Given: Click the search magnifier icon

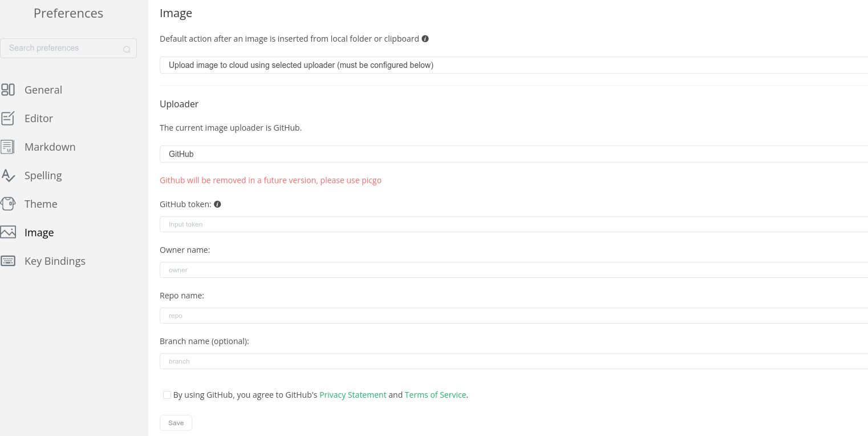Looking at the screenshot, I should [x=127, y=49].
